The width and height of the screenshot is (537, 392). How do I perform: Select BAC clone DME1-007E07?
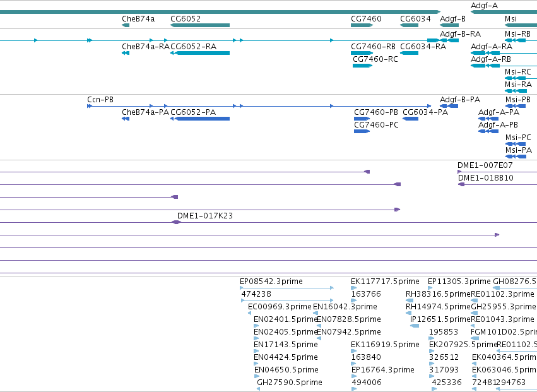point(485,165)
